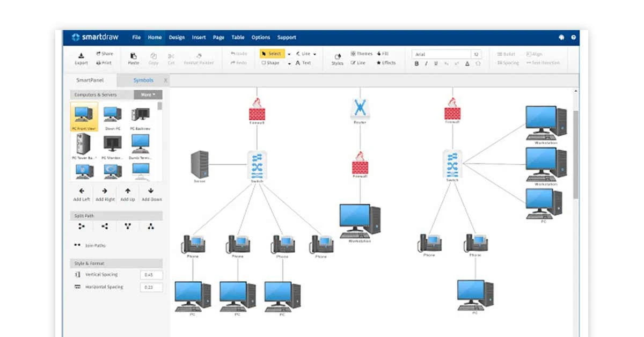Click the Add Down arrow icon

tap(151, 192)
